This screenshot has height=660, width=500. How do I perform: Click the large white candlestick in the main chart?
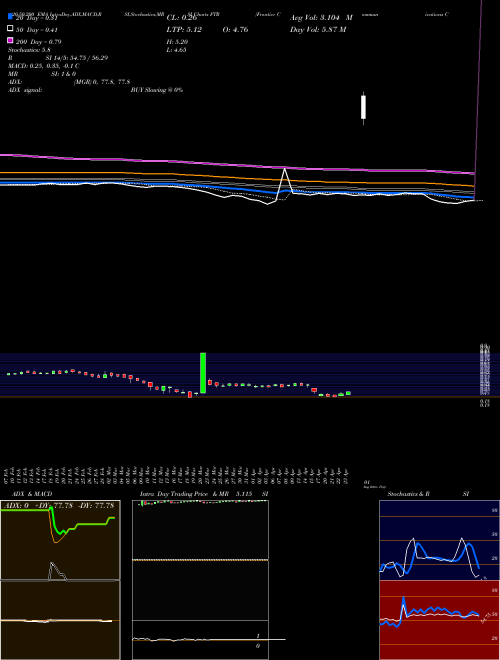[x=364, y=107]
